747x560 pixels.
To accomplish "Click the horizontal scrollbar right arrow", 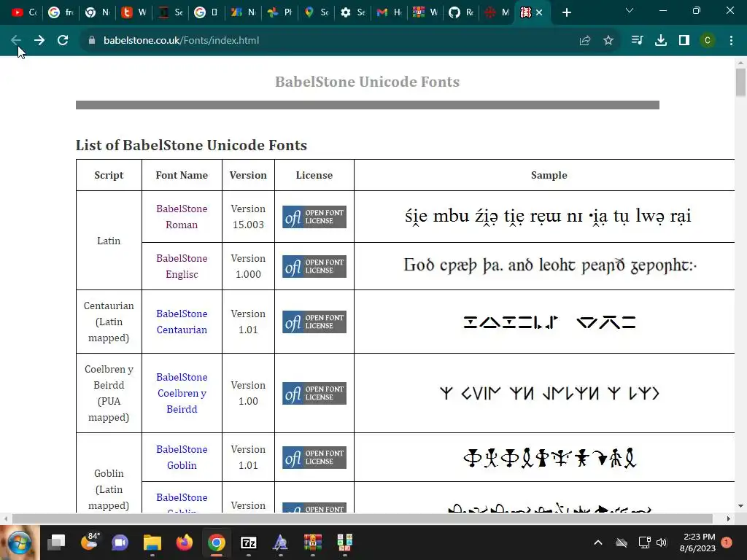I will click(729, 518).
